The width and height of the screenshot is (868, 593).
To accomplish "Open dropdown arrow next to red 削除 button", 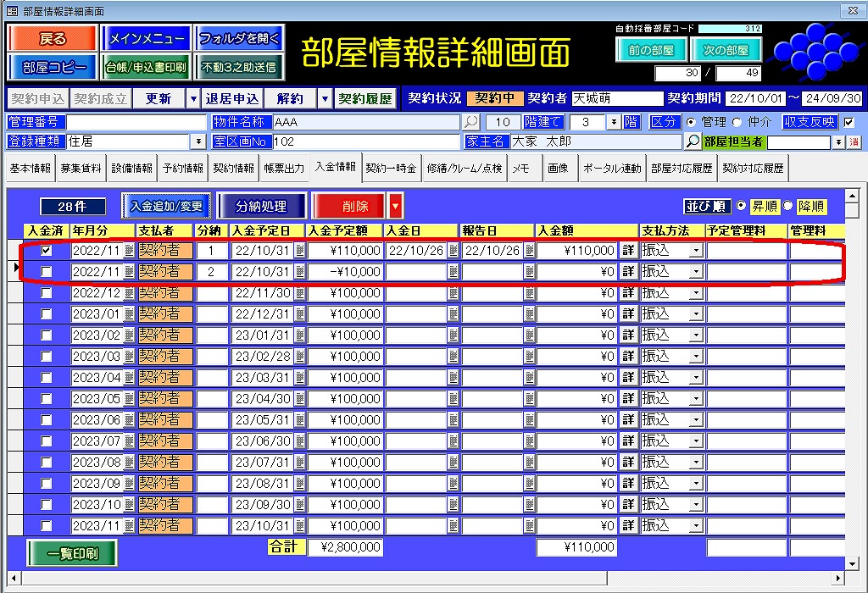I will tap(396, 206).
